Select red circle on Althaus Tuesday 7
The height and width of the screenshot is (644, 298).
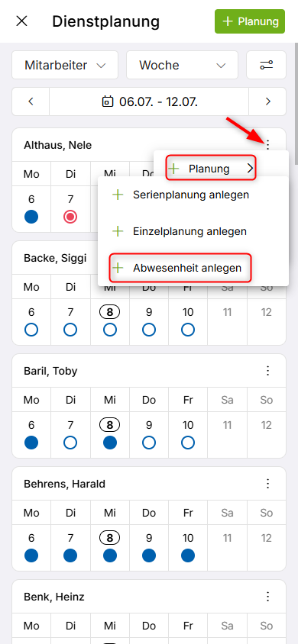[x=70, y=217]
